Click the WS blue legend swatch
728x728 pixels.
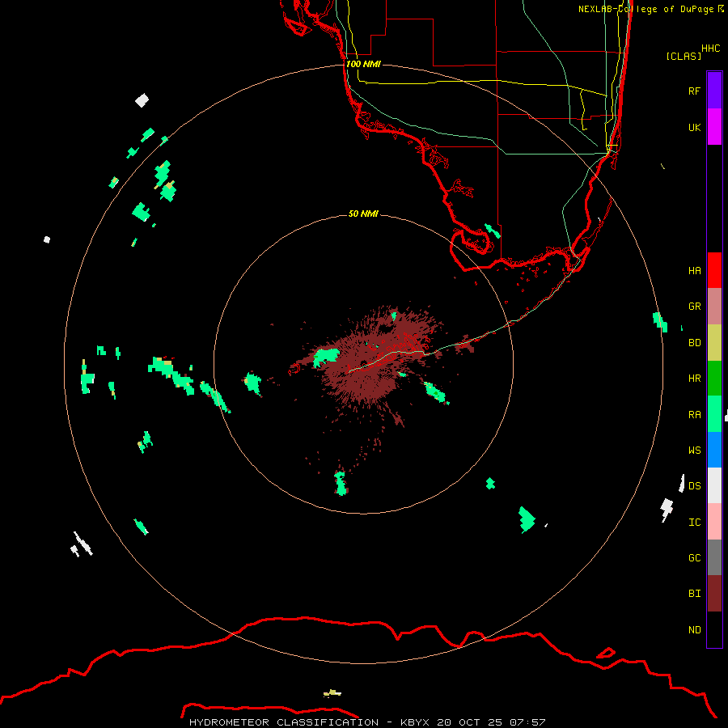point(714,450)
